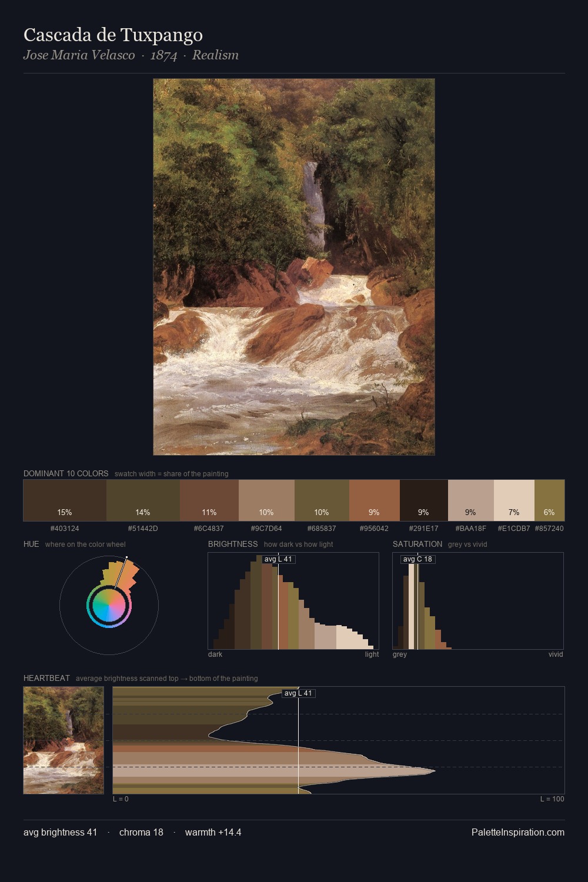Choose the #E1CDB7 cream swatch
This screenshot has width=588, height=882.
point(514,500)
